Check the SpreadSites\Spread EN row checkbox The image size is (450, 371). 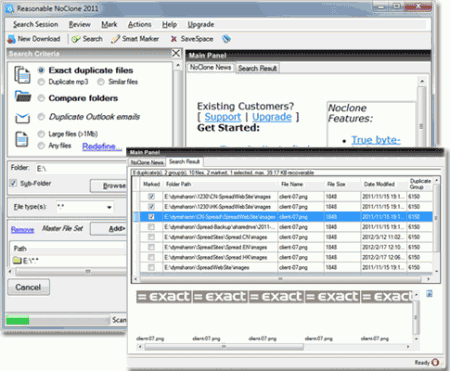coord(151,247)
